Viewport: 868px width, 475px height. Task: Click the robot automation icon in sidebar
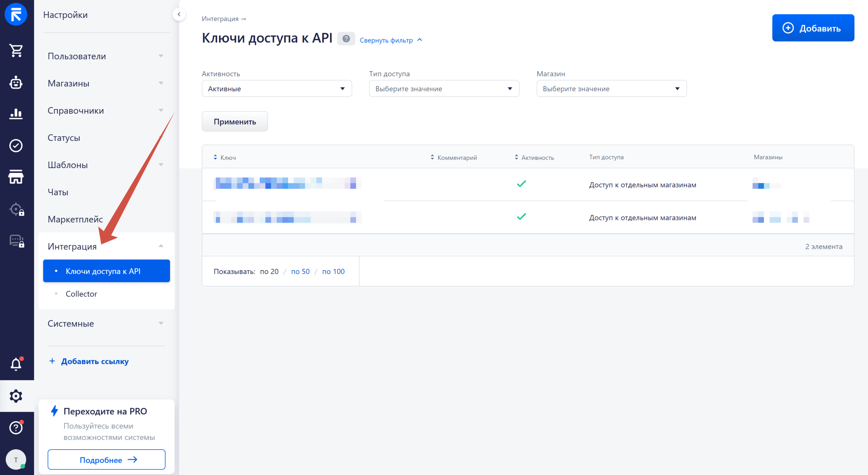pos(16,82)
